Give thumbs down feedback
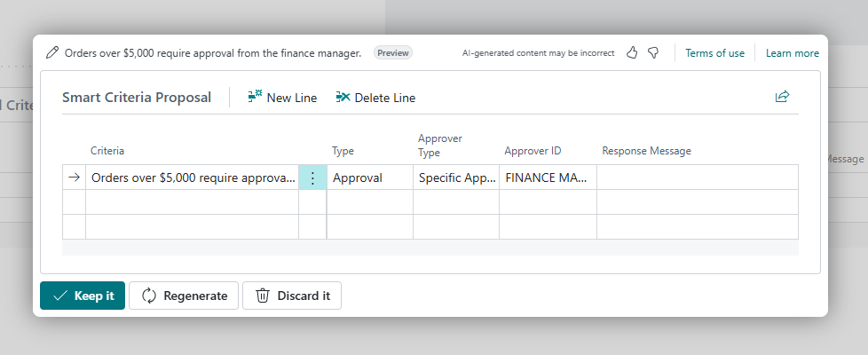This screenshot has height=355, width=868. [653, 53]
